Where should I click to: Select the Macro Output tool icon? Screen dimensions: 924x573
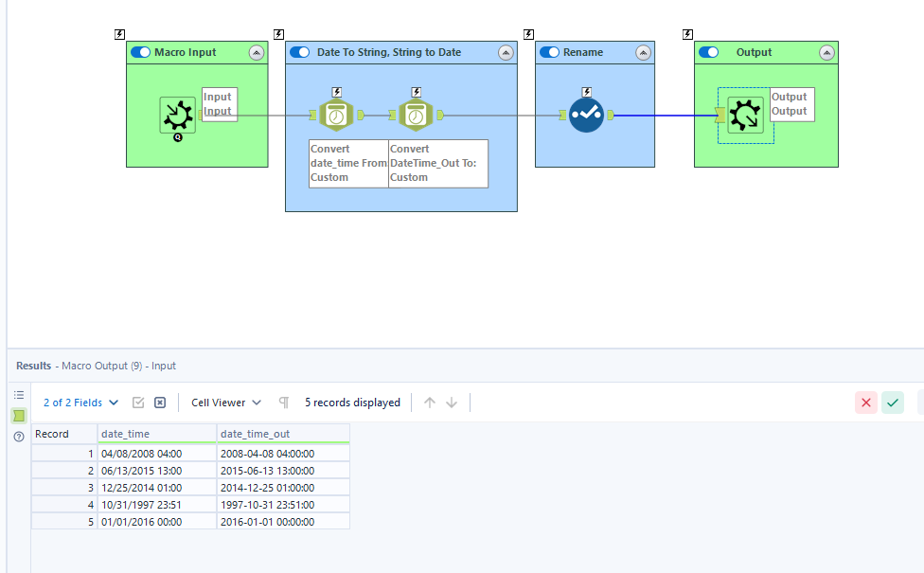tap(745, 115)
